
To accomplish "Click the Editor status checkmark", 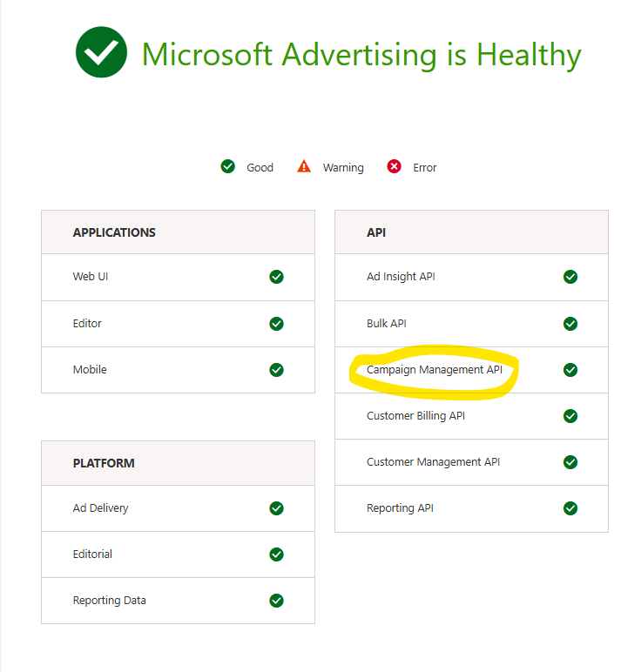I will pos(277,324).
